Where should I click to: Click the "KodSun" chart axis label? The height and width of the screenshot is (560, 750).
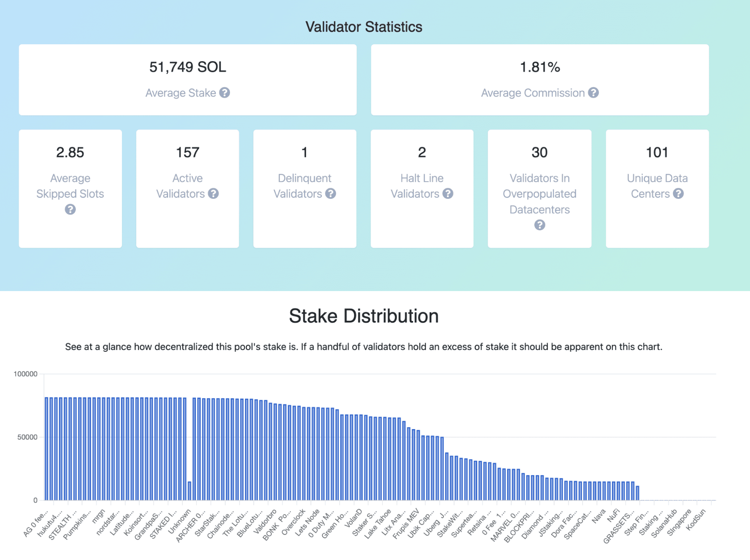[696, 519]
